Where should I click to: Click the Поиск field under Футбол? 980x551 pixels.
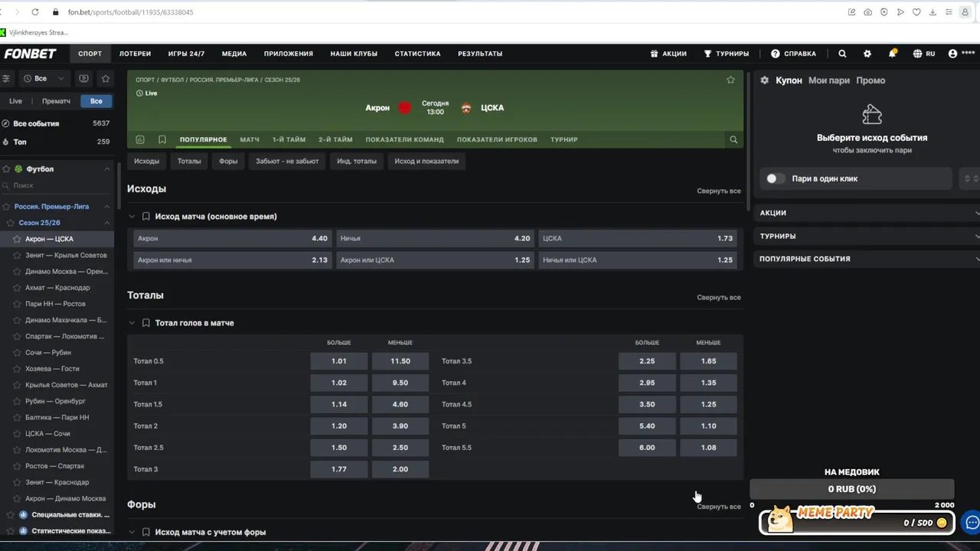click(x=57, y=186)
